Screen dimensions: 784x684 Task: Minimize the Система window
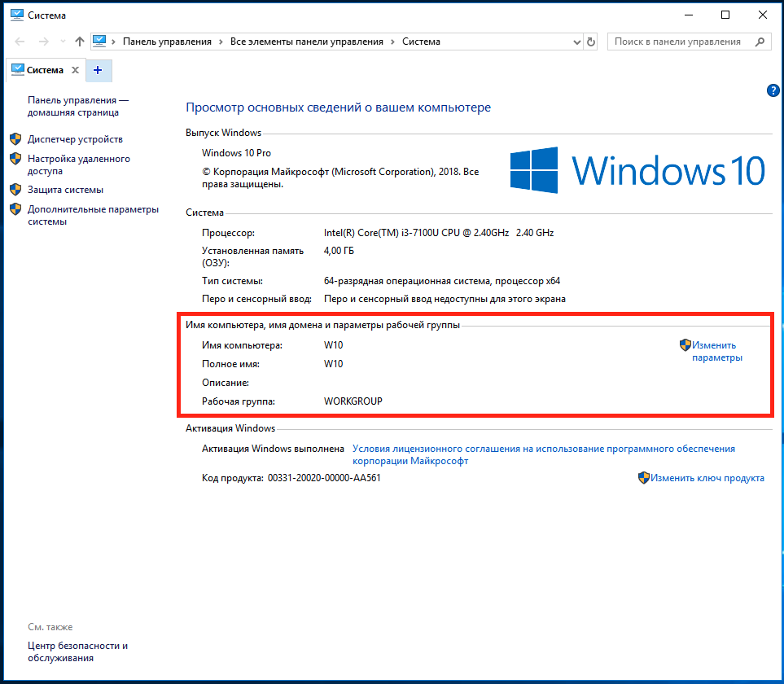[x=689, y=15]
